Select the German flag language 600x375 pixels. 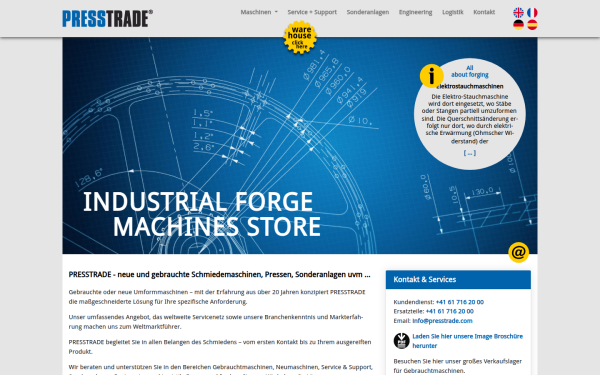coord(518,25)
